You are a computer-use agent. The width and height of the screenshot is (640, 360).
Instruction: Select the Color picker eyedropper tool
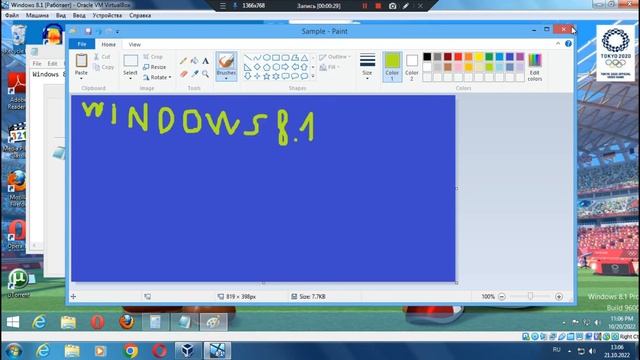tap(195, 74)
